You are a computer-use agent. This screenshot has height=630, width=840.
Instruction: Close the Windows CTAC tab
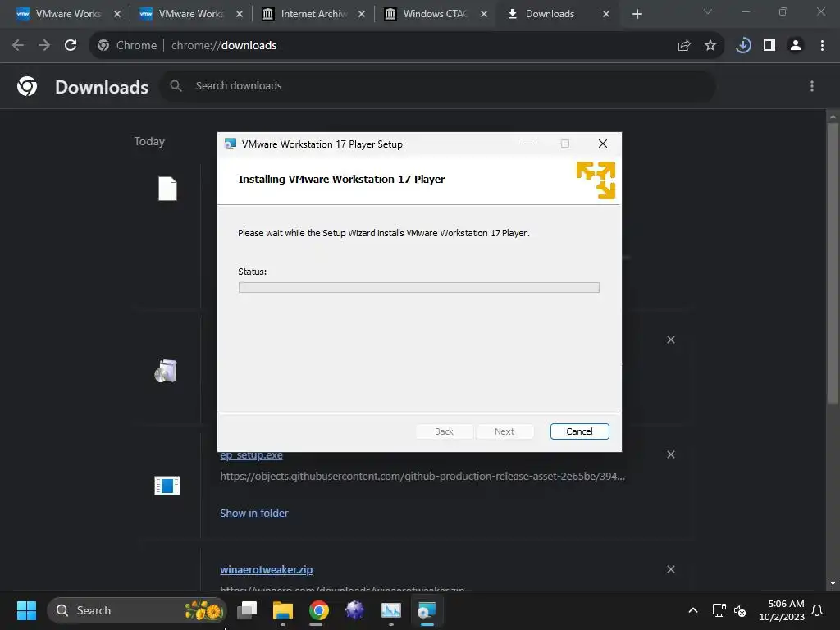pos(484,14)
